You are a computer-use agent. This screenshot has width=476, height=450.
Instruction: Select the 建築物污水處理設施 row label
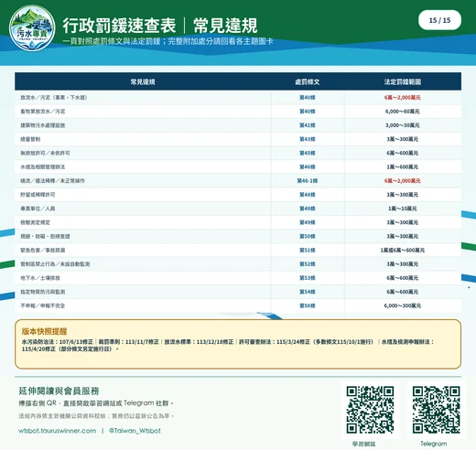pos(43,125)
